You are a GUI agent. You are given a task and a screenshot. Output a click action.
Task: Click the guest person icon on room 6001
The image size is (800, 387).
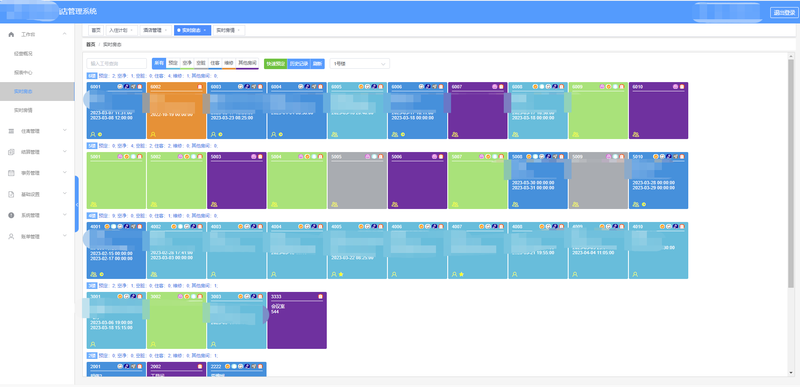pos(93,134)
